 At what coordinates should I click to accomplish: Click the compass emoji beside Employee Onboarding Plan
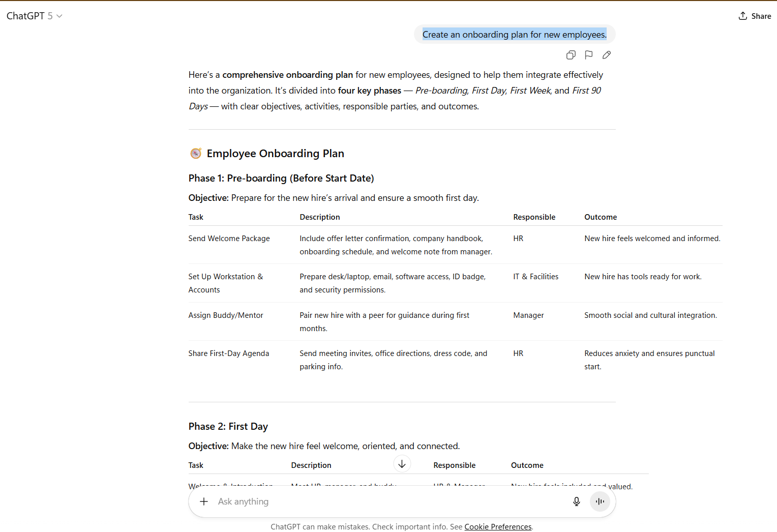pos(196,154)
